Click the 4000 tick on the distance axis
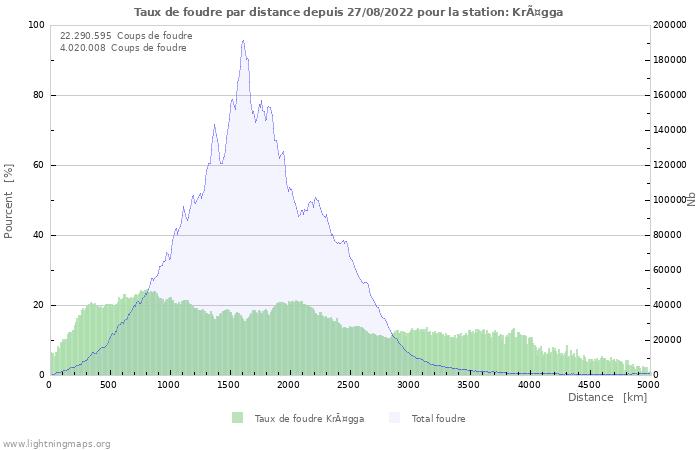Viewport: 700px width, 450px height. click(528, 384)
